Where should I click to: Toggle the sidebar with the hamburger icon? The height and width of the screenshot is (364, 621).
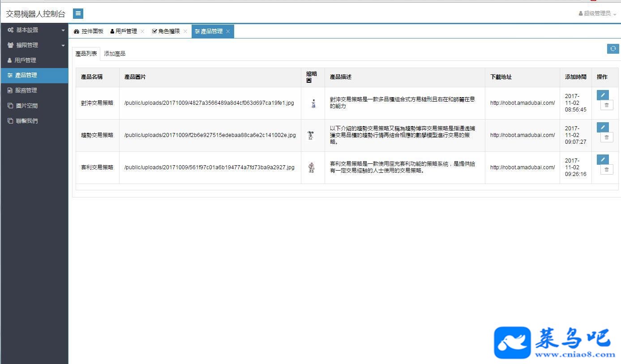(x=78, y=13)
